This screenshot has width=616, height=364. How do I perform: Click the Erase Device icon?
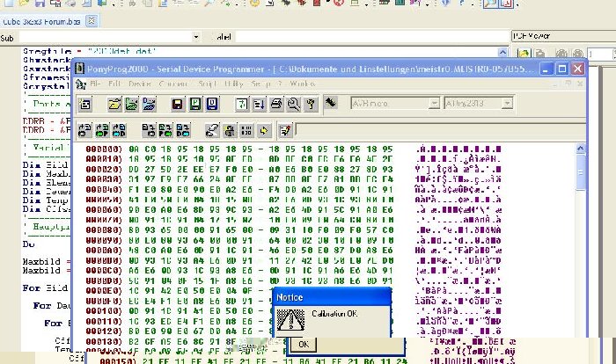(211, 130)
